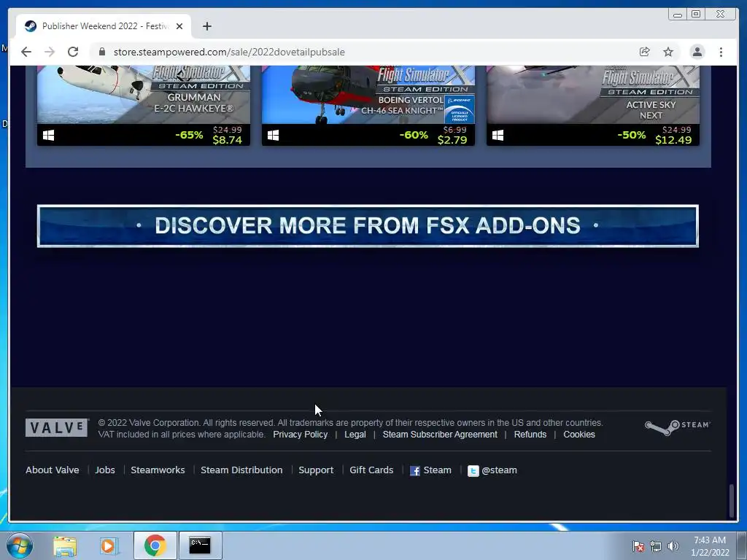Click Windows icon on Active Sky card
747x560 pixels.
pyautogui.click(x=498, y=135)
